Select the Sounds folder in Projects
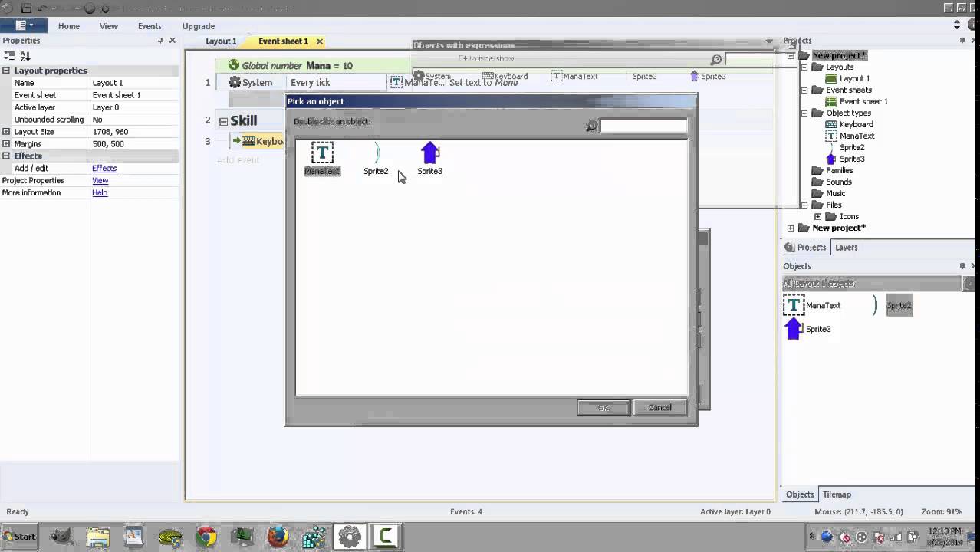 coord(838,182)
